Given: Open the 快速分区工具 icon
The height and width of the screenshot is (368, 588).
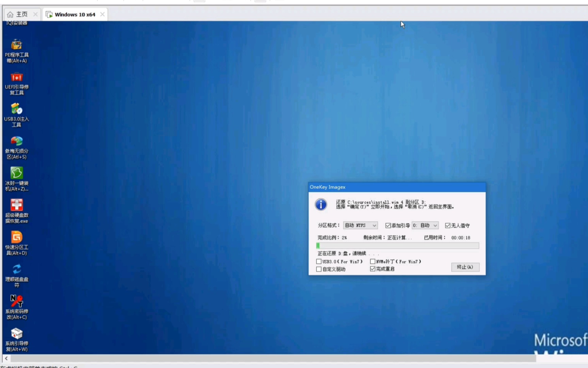Looking at the screenshot, I should [16, 243].
